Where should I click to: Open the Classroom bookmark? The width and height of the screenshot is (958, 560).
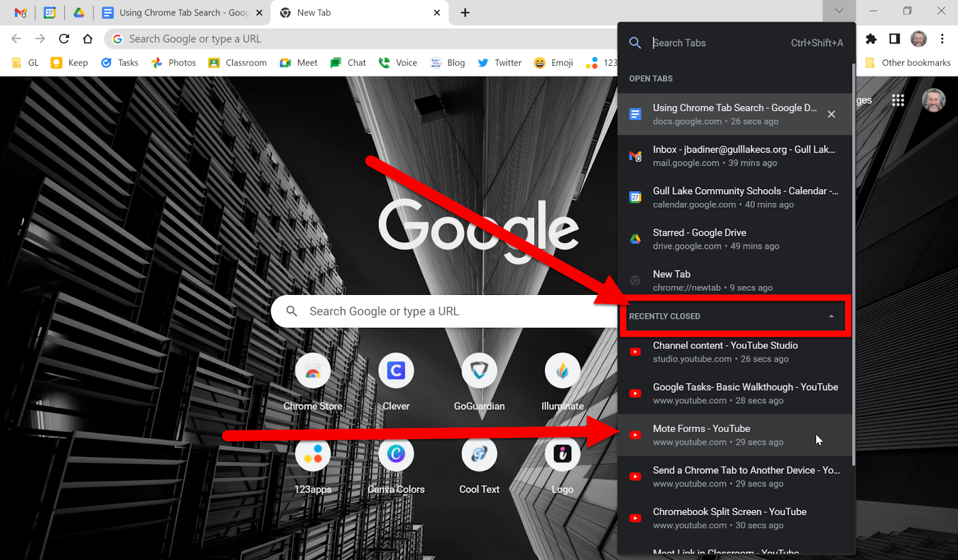(237, 63)
